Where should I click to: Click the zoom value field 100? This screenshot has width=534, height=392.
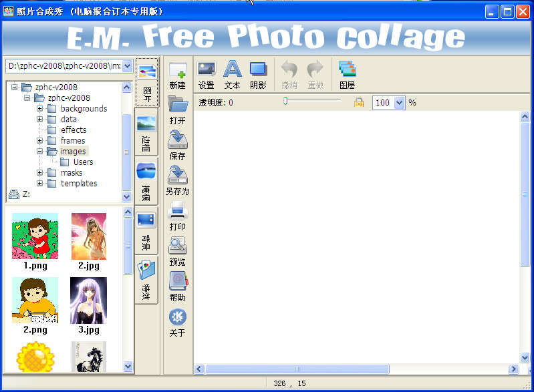click(383, 102)
